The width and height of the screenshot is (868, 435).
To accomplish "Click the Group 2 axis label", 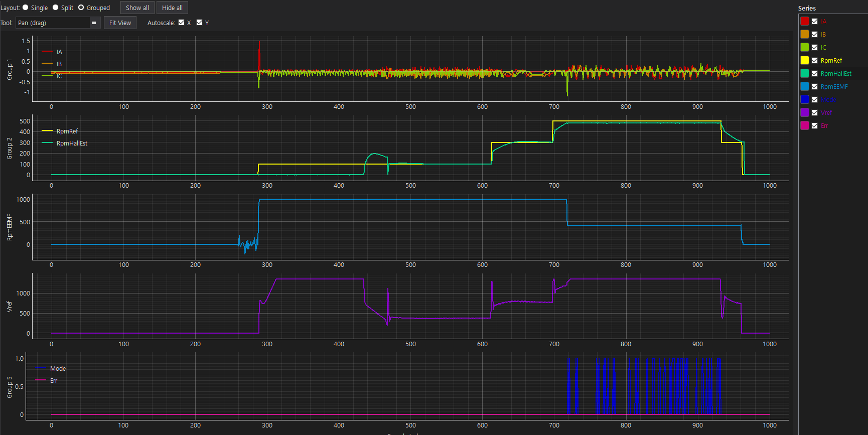I will tap(9, 149).
